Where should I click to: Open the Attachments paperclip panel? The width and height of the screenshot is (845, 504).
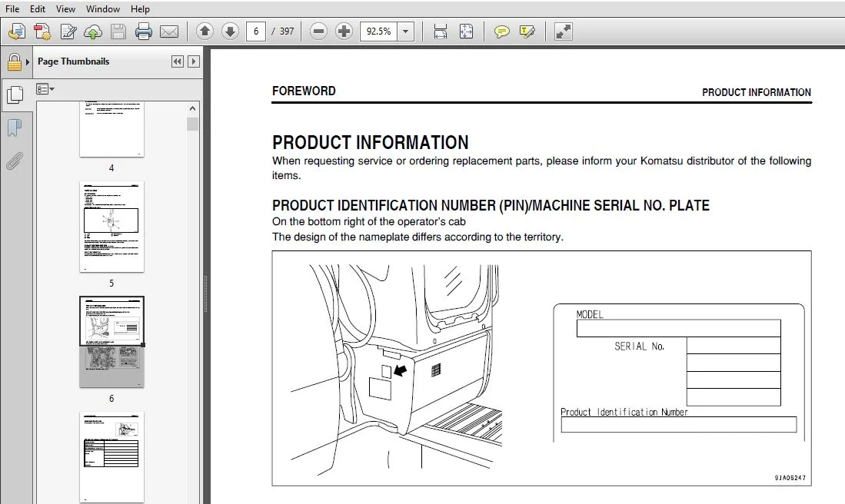pyautogui.click(x=15, y=161)
